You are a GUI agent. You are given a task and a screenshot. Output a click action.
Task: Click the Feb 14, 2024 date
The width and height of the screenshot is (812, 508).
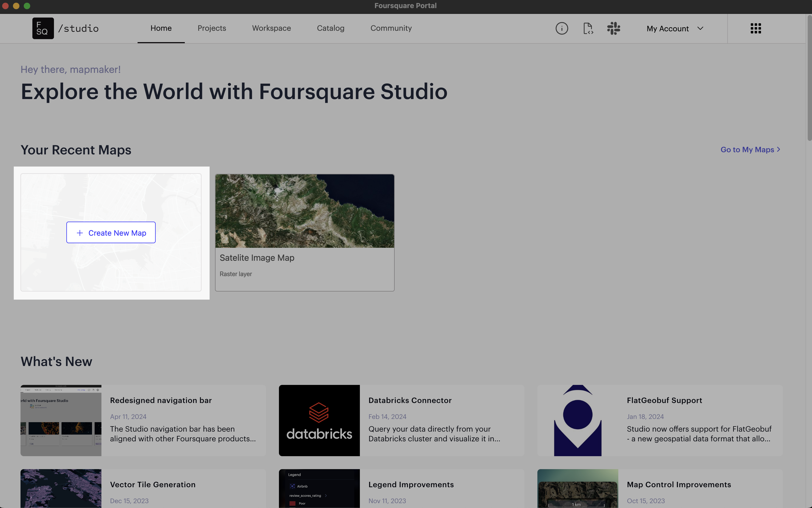387,416
